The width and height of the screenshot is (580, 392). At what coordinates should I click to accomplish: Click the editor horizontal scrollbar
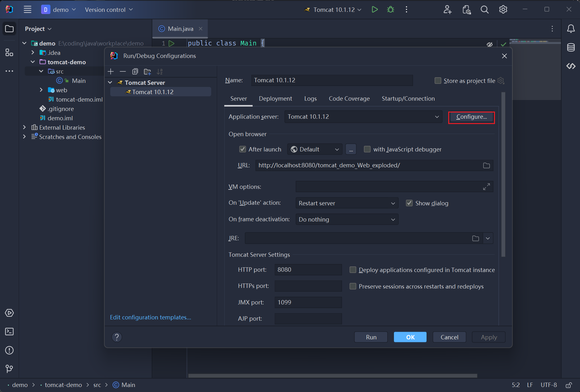pyautogui.click(x=332, y=375)
